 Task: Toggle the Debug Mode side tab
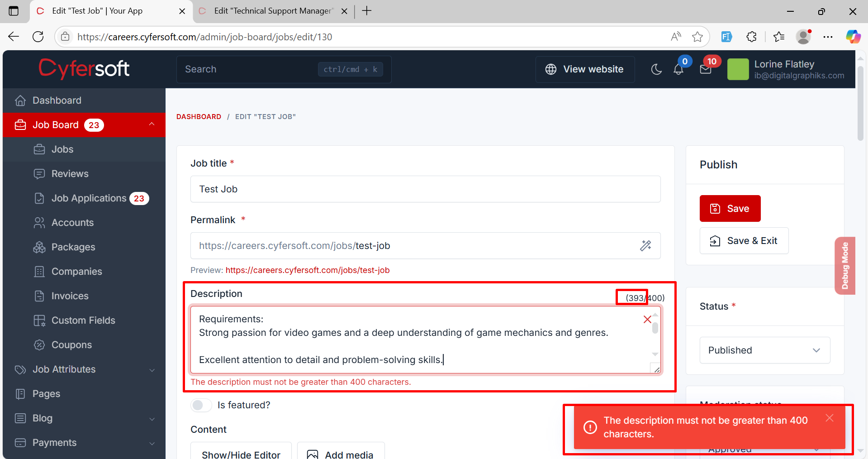(x=844, y=266)
